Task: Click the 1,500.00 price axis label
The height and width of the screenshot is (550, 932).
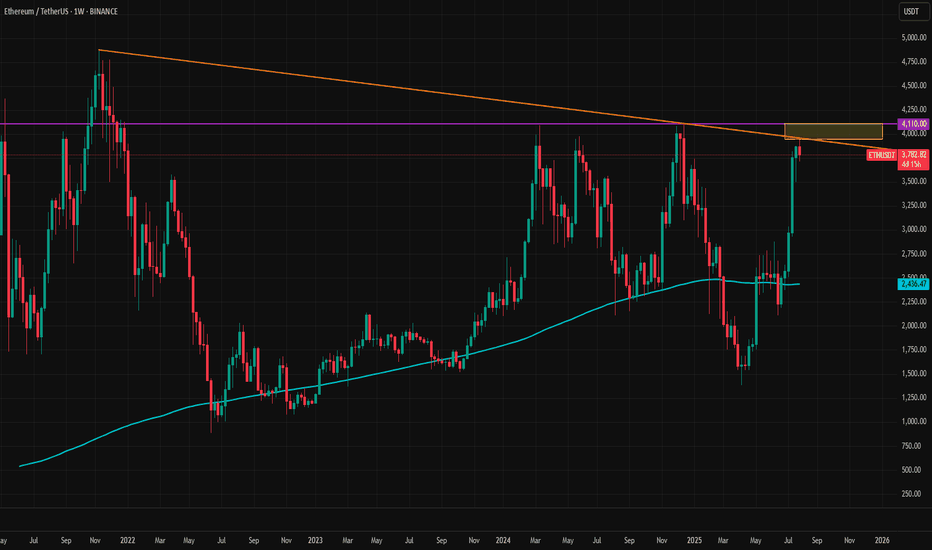Action: click(914, 373)
